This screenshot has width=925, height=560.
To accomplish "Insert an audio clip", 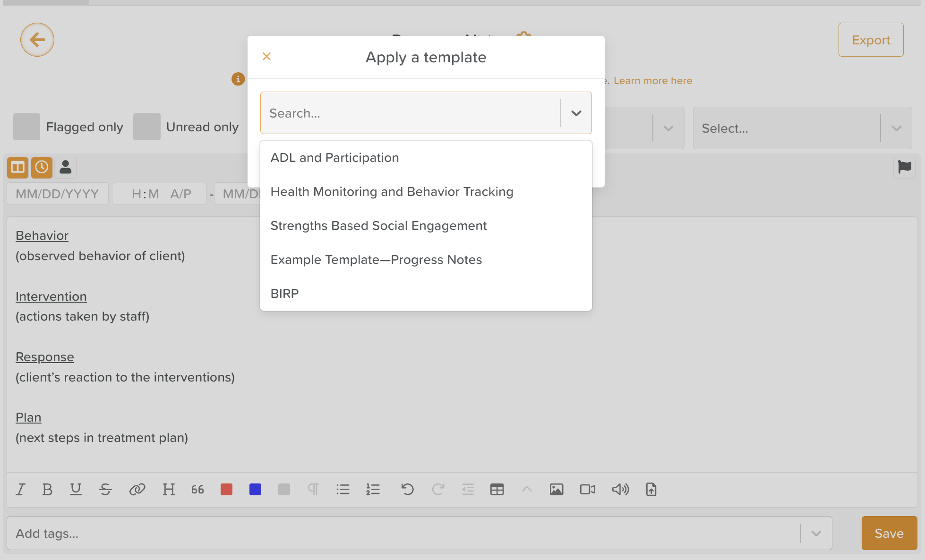I will tap(620, 490).
